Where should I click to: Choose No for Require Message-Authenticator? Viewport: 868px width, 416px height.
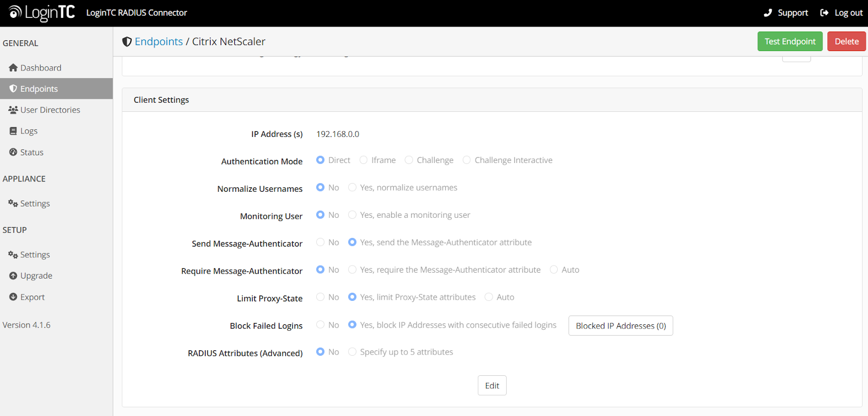tap(320, 269)
